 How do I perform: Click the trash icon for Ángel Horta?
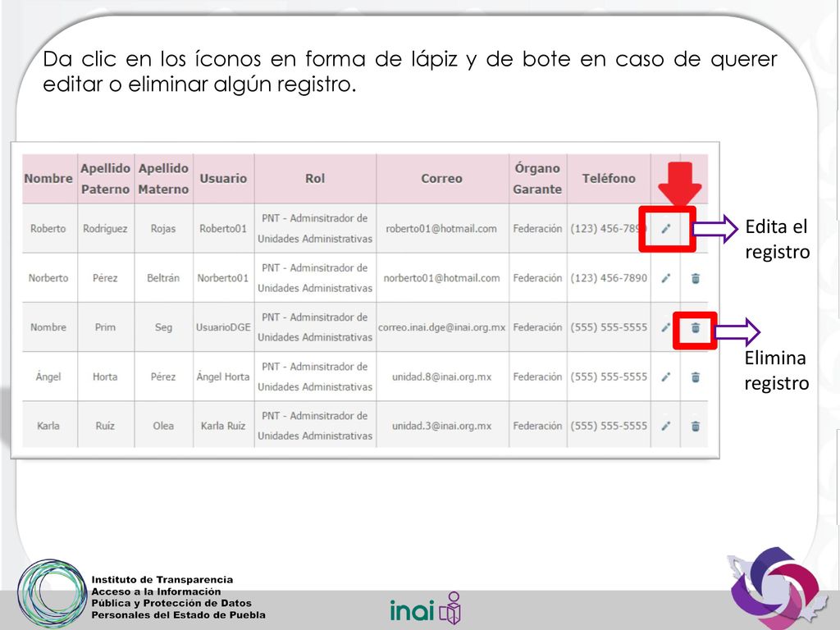[696, 377]
